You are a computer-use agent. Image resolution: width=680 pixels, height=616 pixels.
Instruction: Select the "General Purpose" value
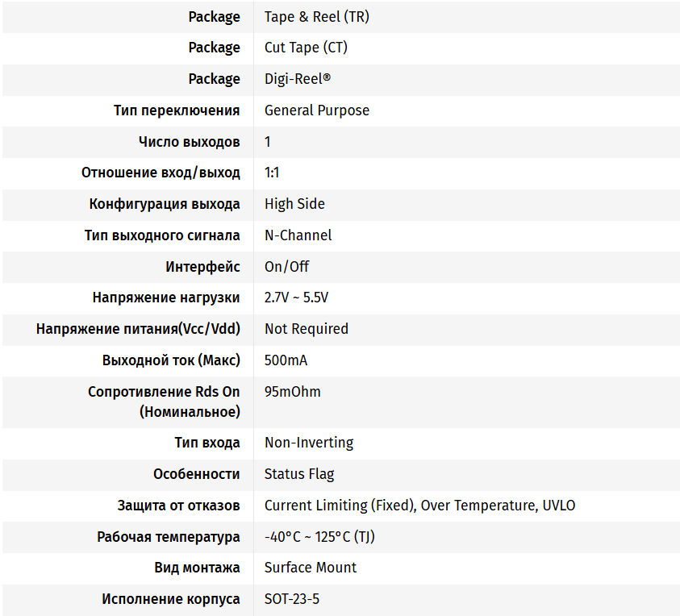pos(316,110)
